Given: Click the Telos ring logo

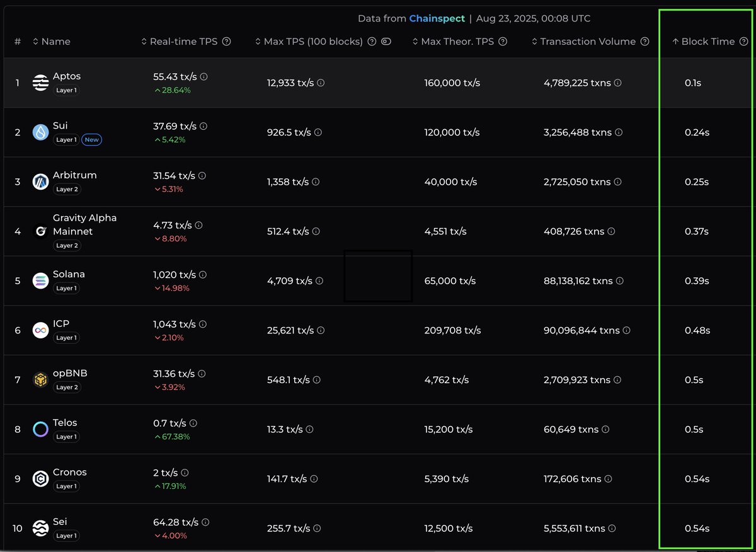Looking at the screenshot, I should [x=41, y=429].
